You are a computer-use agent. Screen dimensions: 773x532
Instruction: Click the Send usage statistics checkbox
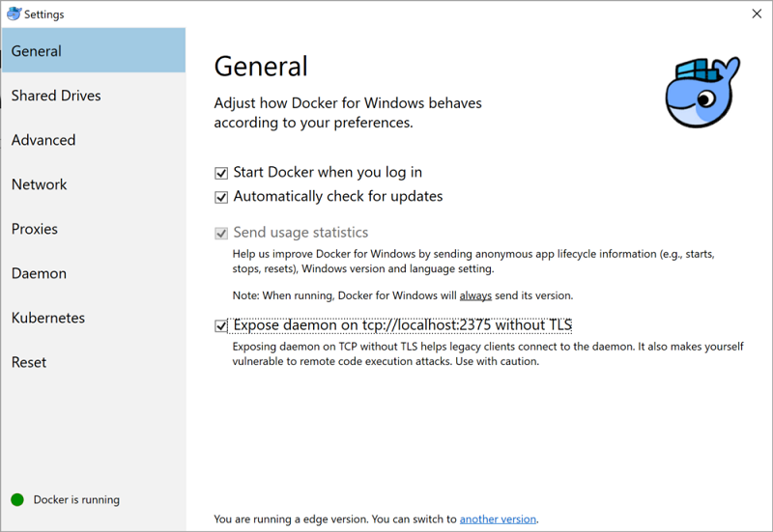pos(221,233)
